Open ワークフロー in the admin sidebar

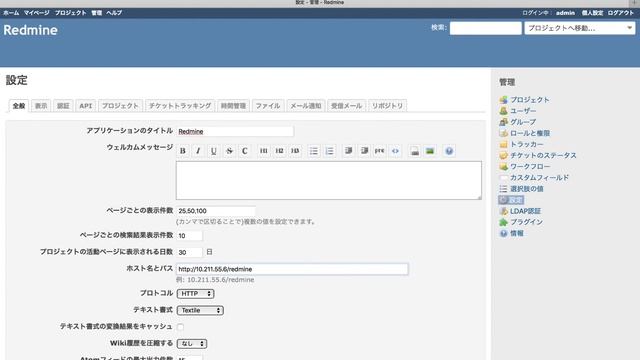tap(530, 166)
